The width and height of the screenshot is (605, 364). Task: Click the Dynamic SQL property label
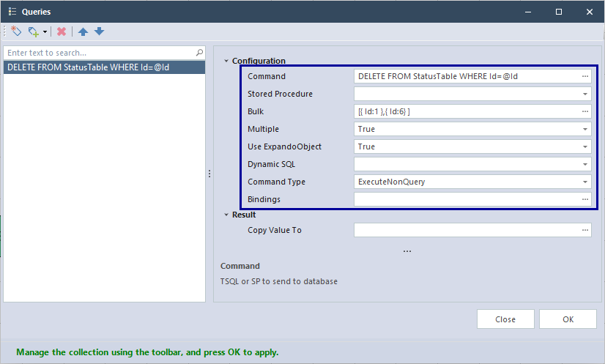pyautogui.click(x=271, y=164)
